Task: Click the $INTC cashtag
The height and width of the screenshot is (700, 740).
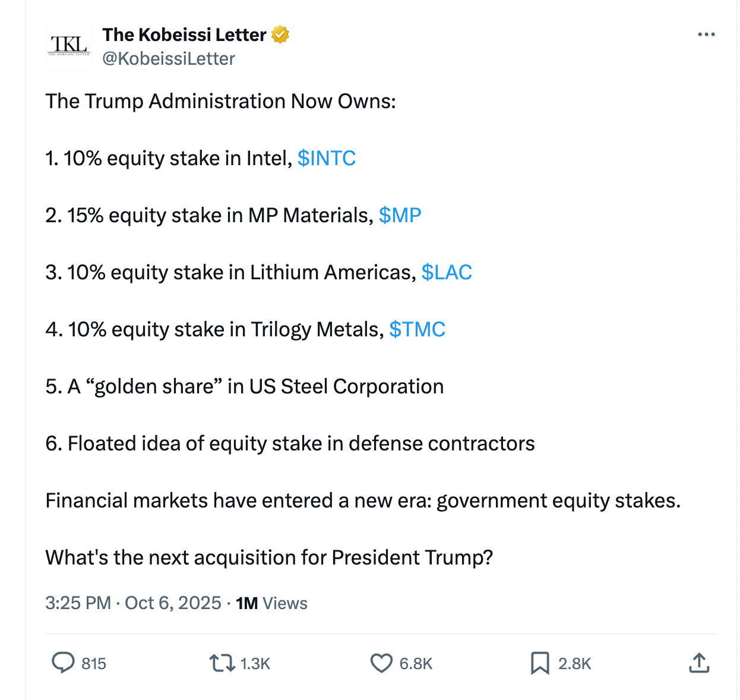Action: [327, 158]
